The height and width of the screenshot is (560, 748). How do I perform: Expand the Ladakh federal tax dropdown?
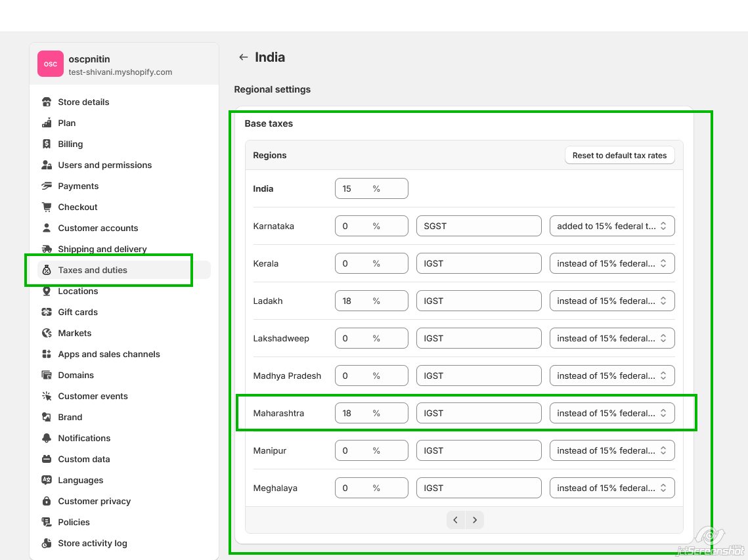click(611, 301)
